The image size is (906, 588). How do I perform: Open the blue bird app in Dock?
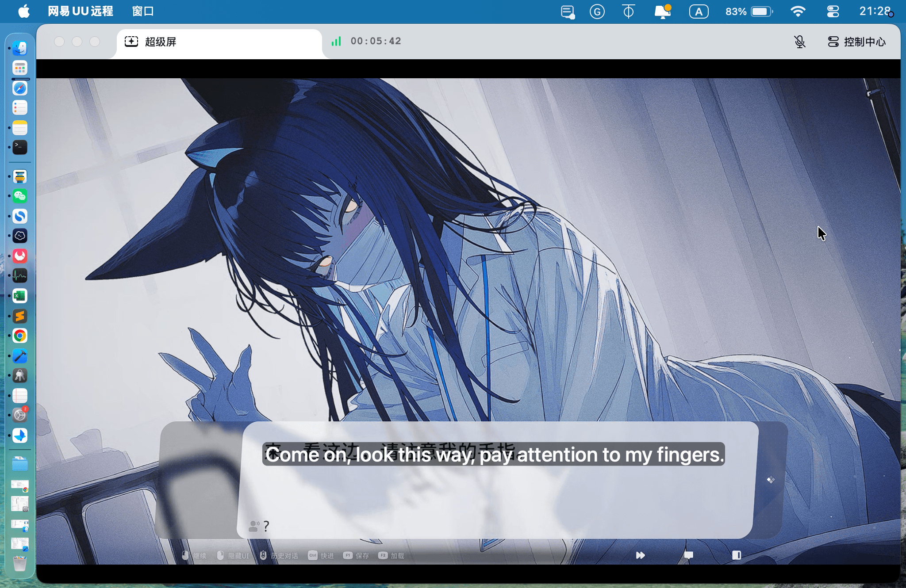[20, 435]
